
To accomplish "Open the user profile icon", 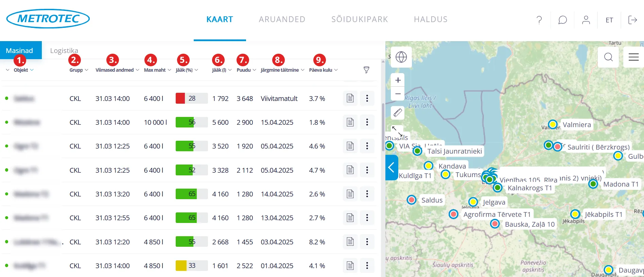I will pos(586,20).
